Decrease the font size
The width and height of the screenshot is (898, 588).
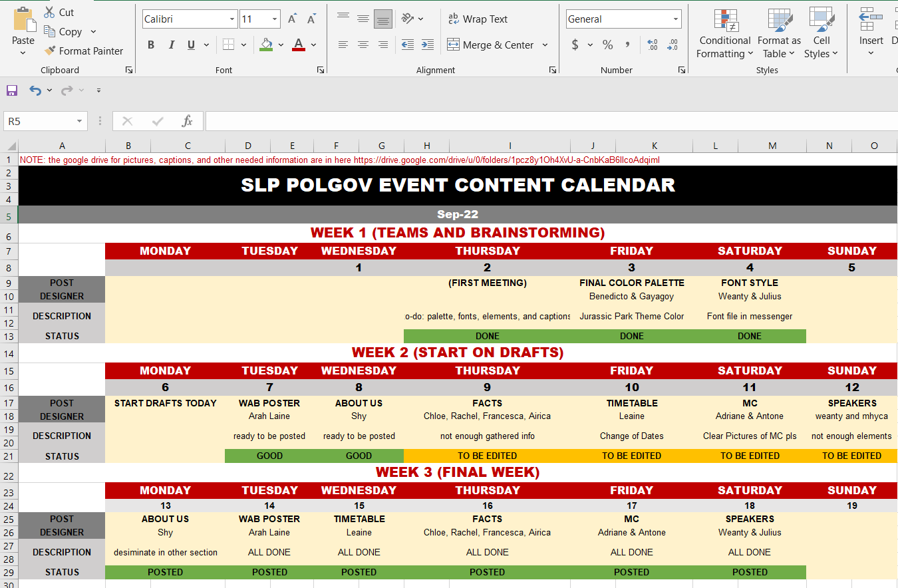[311, 19]
